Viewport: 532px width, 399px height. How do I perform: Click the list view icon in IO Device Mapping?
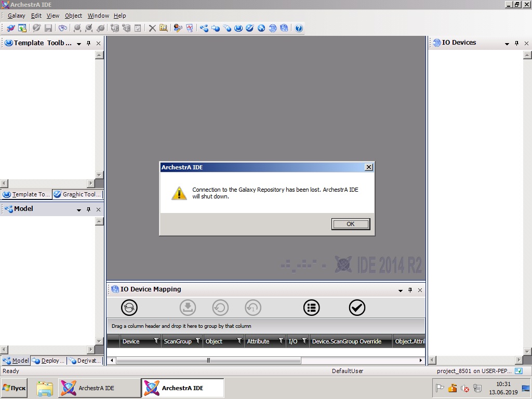(311, 308)
